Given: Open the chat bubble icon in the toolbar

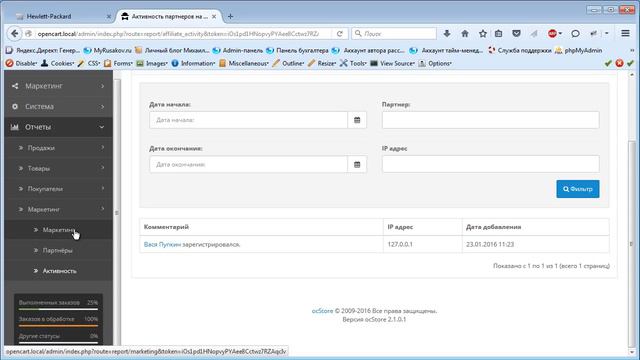Looking at the screenshot, I should [575, 33].
